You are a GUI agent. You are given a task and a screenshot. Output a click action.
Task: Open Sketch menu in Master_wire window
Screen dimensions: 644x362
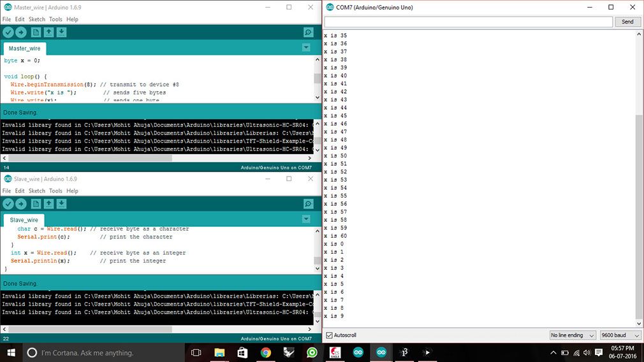37,19
